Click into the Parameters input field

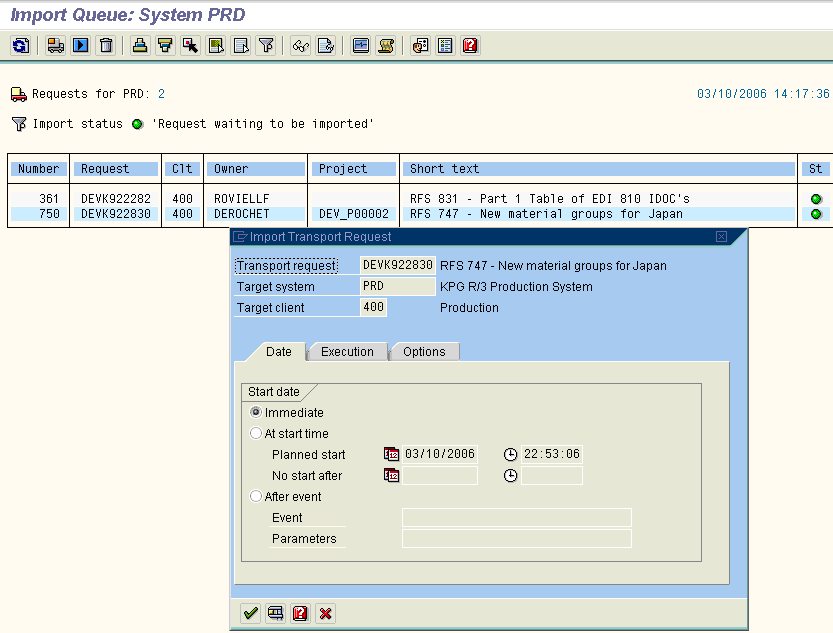517,538
